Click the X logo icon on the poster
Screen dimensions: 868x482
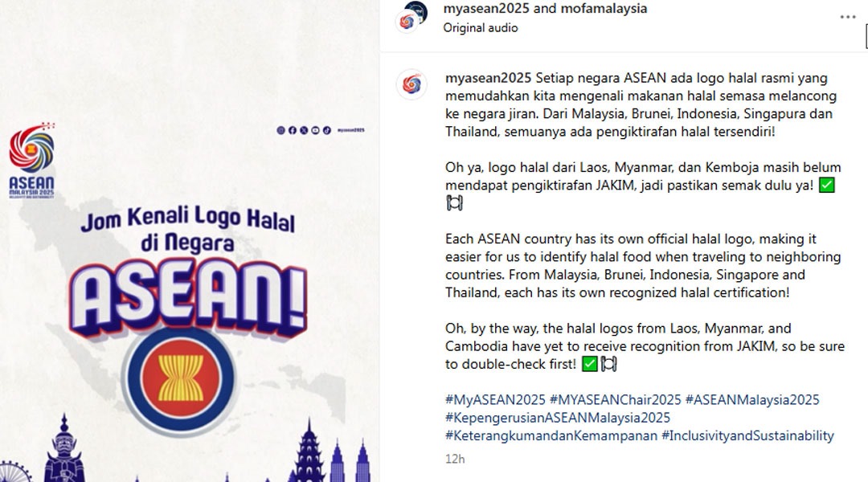(304, 130)
